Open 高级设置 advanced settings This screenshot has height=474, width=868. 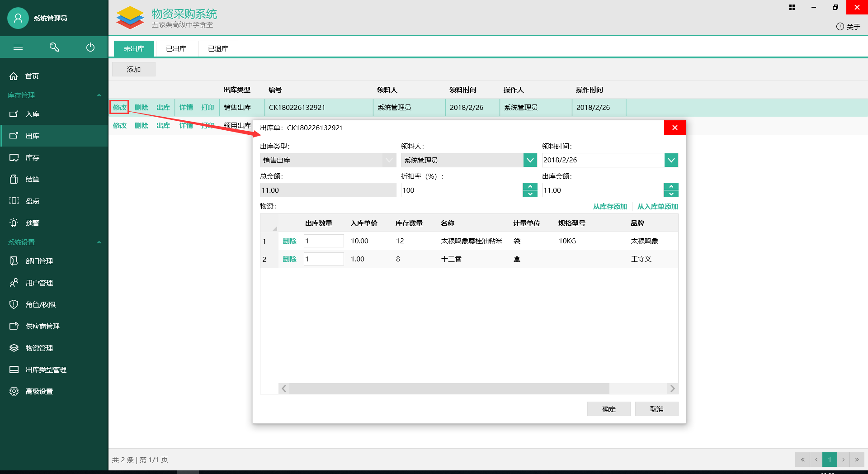[x=39, y=391]
